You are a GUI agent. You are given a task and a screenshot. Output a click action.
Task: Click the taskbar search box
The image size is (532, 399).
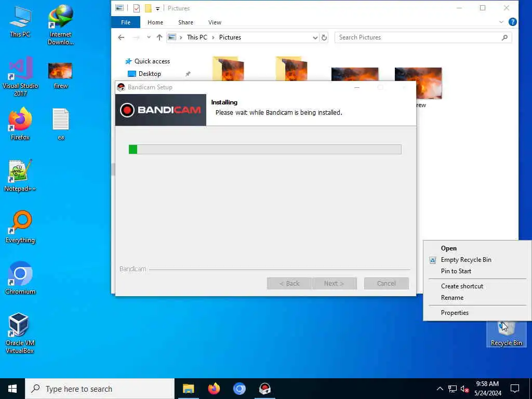(x=100, y=389)
